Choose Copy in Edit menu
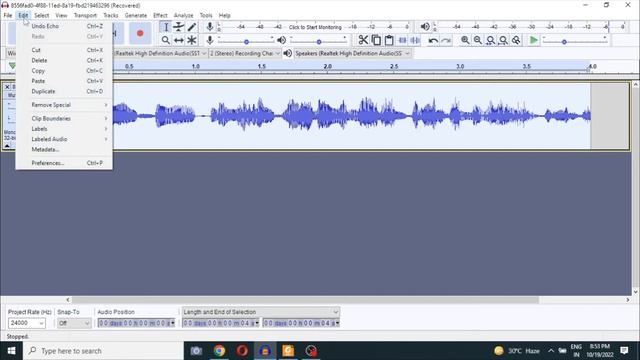Viewport: 640px width, 360px height. [x=64, y=71]
